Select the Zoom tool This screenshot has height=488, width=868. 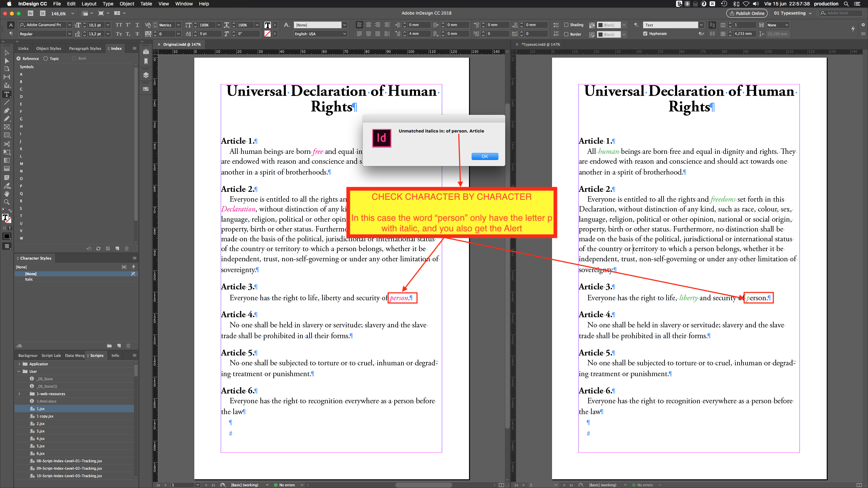[x=6, y=202]
